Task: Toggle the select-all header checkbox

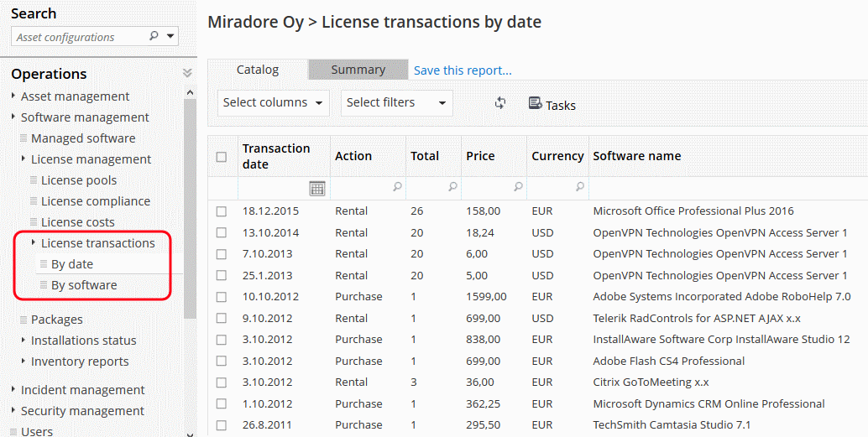Action: [x=222, y=157]
